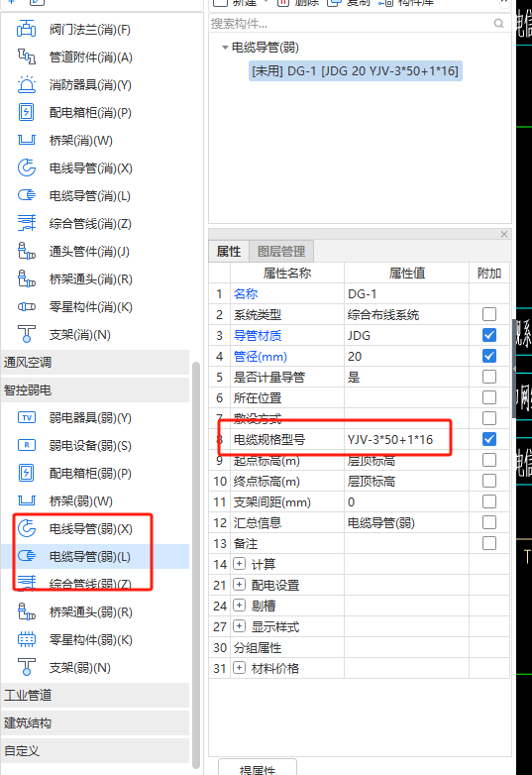Expand the 工业管道 category section
Image resolution: width=532 pixels, height=775 pixels.
coord(95,696)
